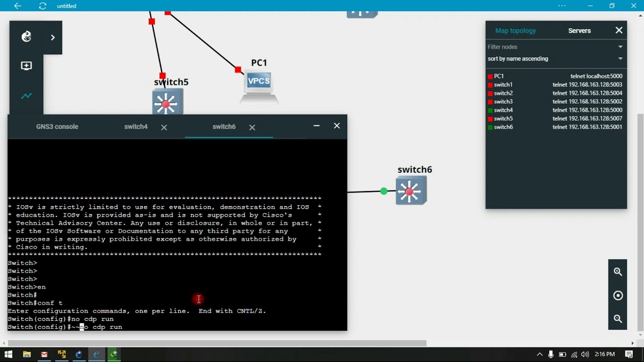The height and width of the screenshot is (362, 644).
Task: Select the switch6 console tab
Action: (x=224, y=127)
